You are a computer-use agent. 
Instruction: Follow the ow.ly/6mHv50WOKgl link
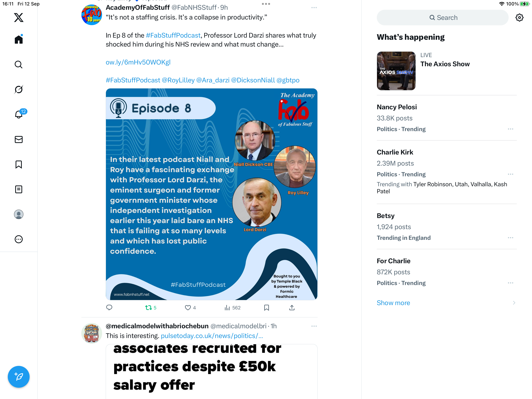(x=138, y=62)
